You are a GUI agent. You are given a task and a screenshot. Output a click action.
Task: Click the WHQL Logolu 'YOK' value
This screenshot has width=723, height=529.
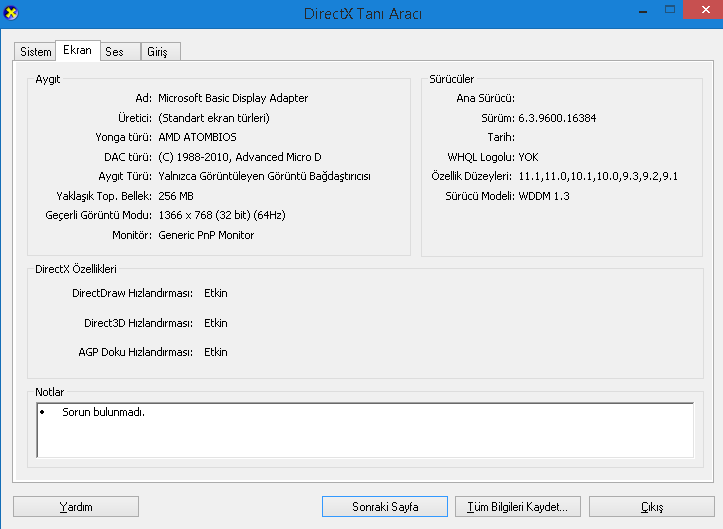point(528,157)
